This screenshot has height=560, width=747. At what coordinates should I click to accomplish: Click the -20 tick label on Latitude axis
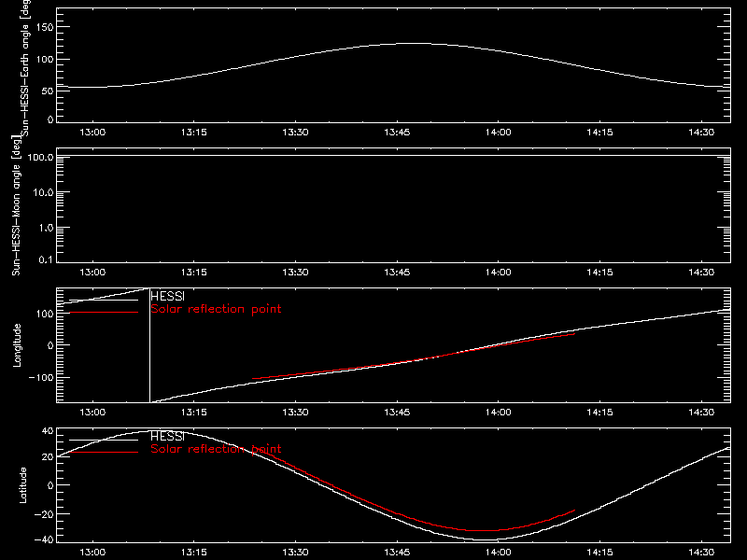point(44,514)
